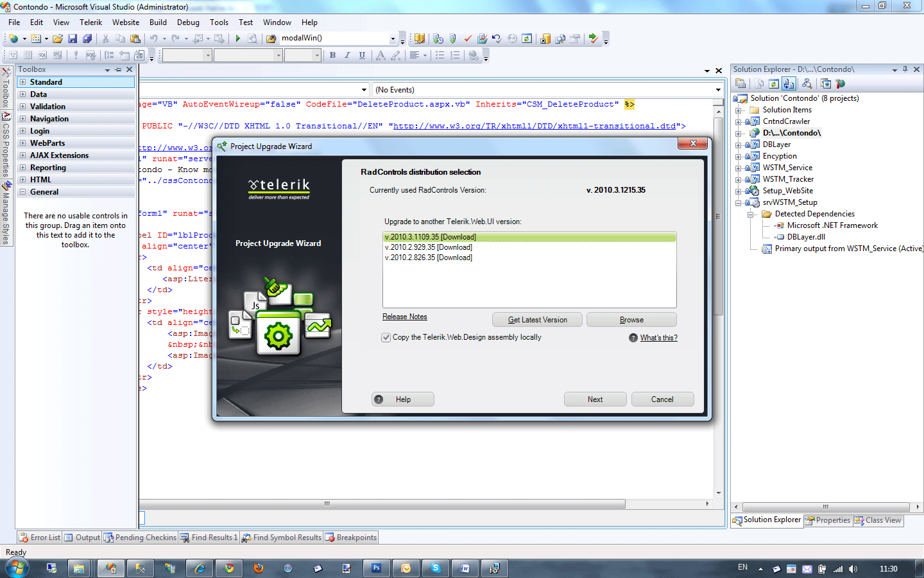Expand the Data toolbox group

click(x=22, y=94)
